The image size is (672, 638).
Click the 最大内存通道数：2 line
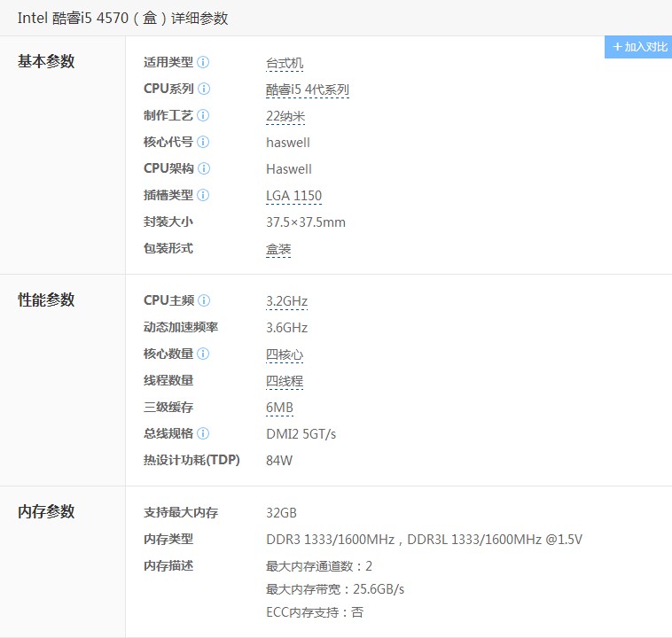(x=319, y=566)
